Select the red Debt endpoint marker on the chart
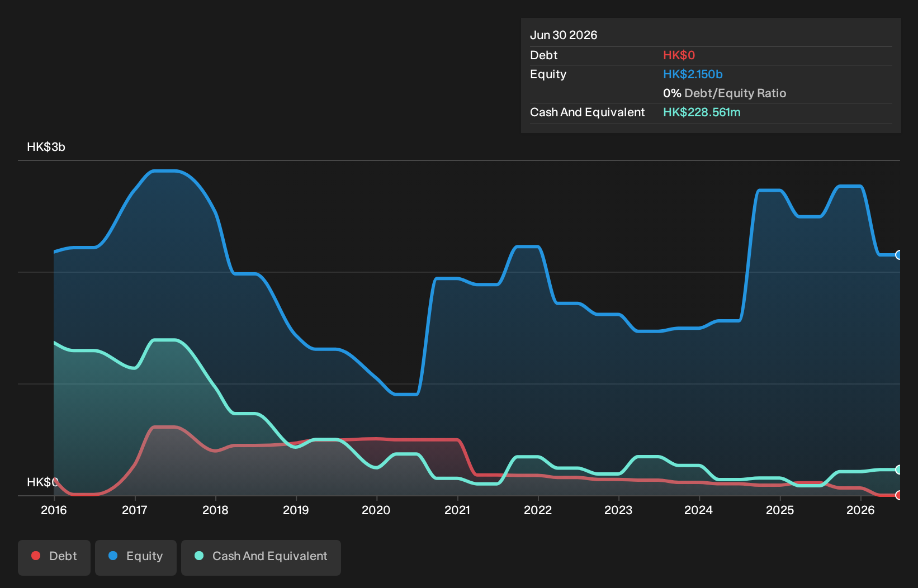This screenshot has width=918, height=588. click(899, 495)
